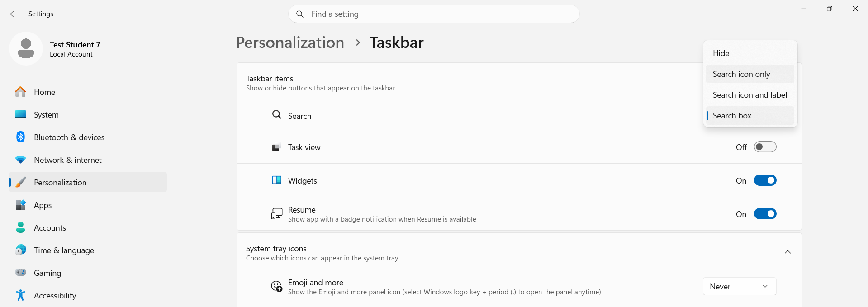Open Home via the house icon
Viewport: 868px width, 307px height.
pos(20,92)
